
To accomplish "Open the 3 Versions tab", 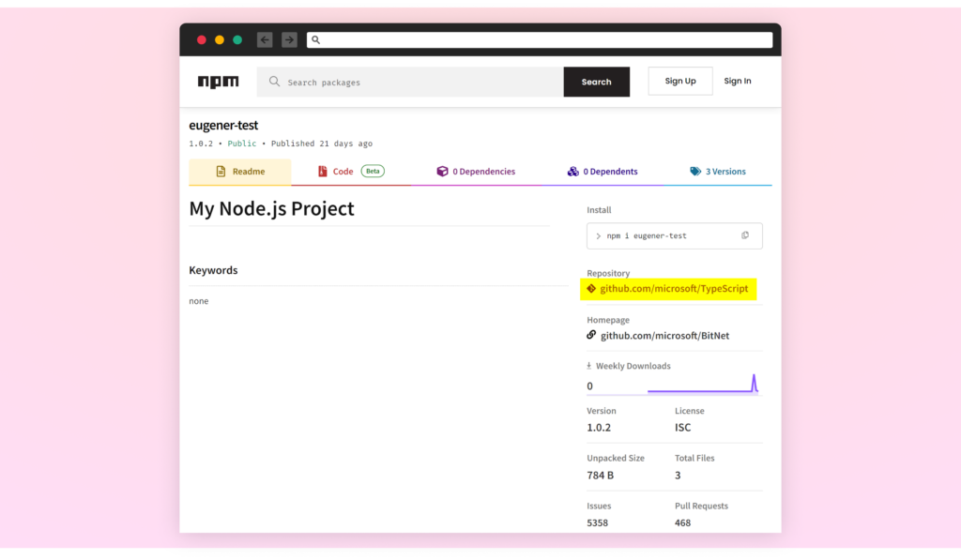I will coord(718,172).
